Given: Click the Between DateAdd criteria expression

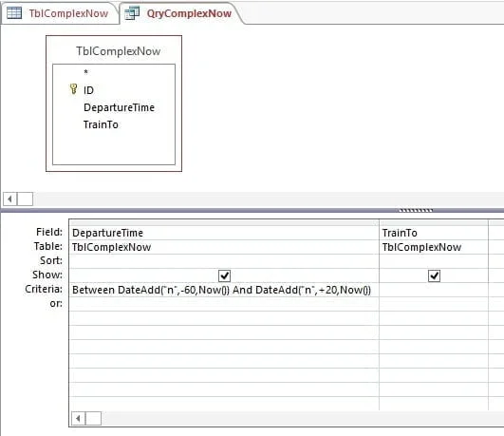Looking at the screenshot, I should [x=221, y=290].
